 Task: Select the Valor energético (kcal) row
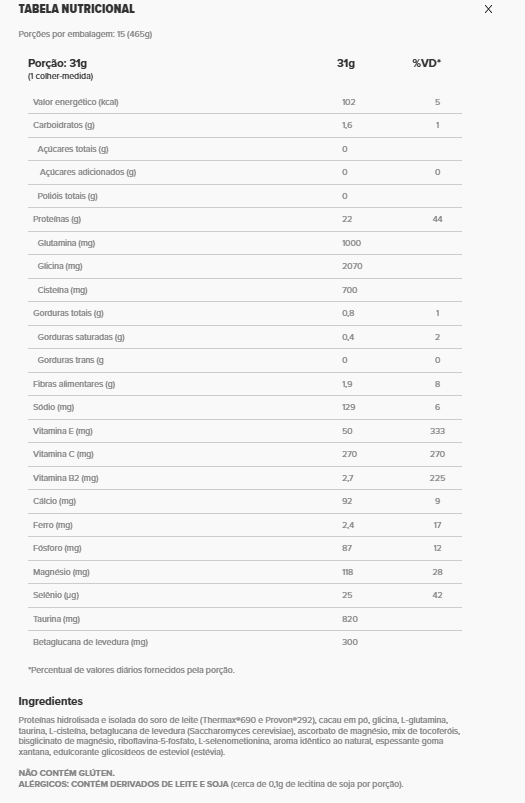pyautogui.click(x=245, y=102)
